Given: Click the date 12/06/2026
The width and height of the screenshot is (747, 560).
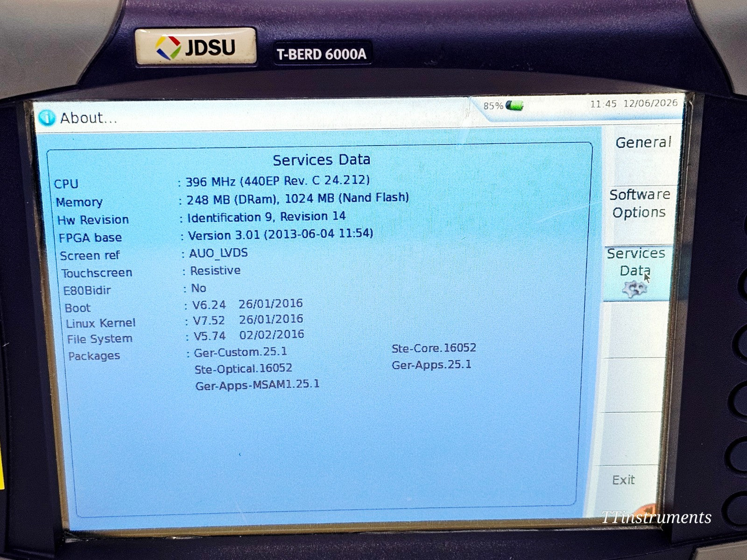Looking at the screenshot, I should pyautogui.click(x=650, y=103).
